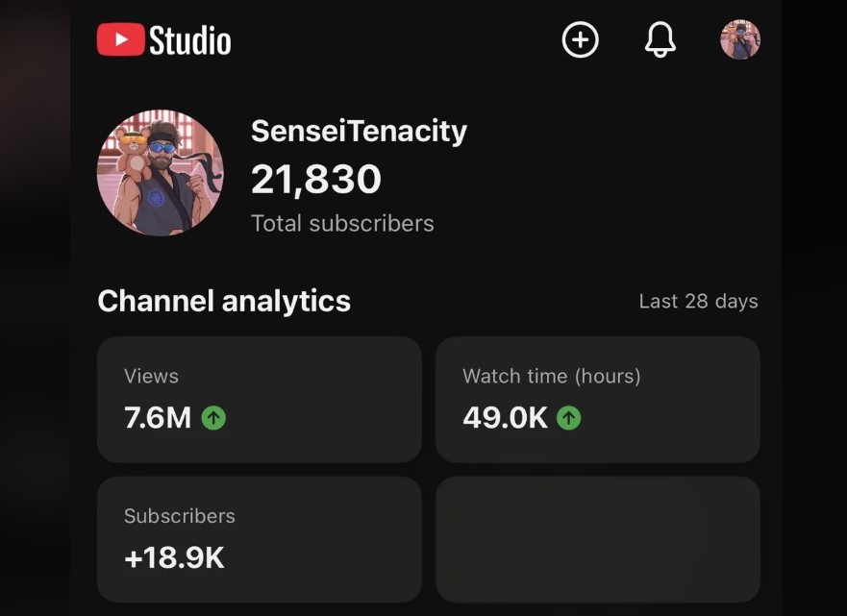Image resolution: width=847 pixels, height=616 pixels.
Task: Tap the green up arrow beside 7.6M views
Action: click(x=213, y=418)
